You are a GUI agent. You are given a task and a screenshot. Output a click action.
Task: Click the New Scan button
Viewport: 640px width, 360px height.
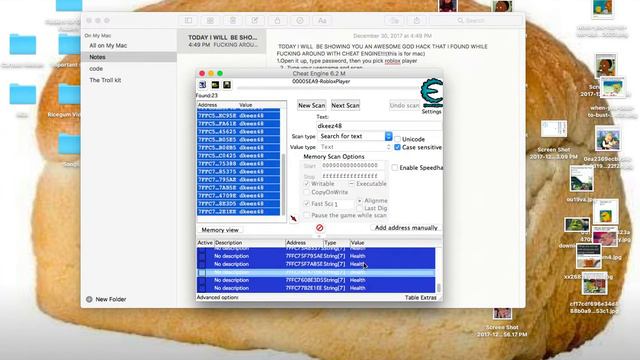pos(311,105)
